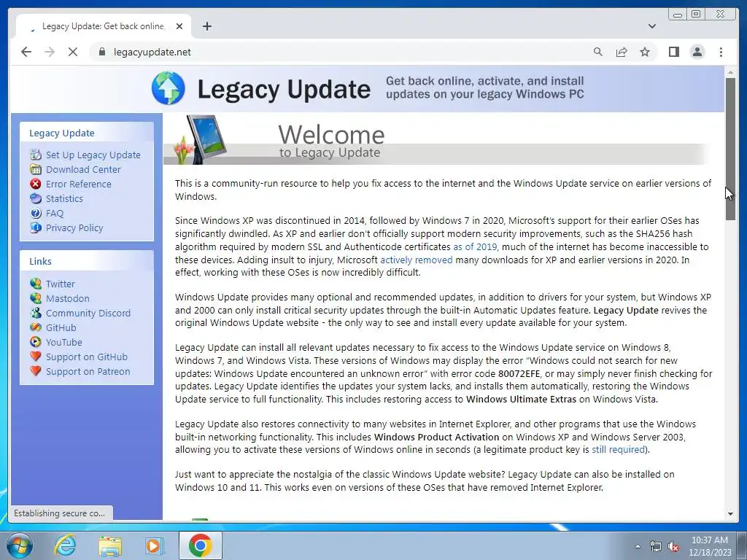Launch Internet Explorer from taskbar

pos(65,545)
